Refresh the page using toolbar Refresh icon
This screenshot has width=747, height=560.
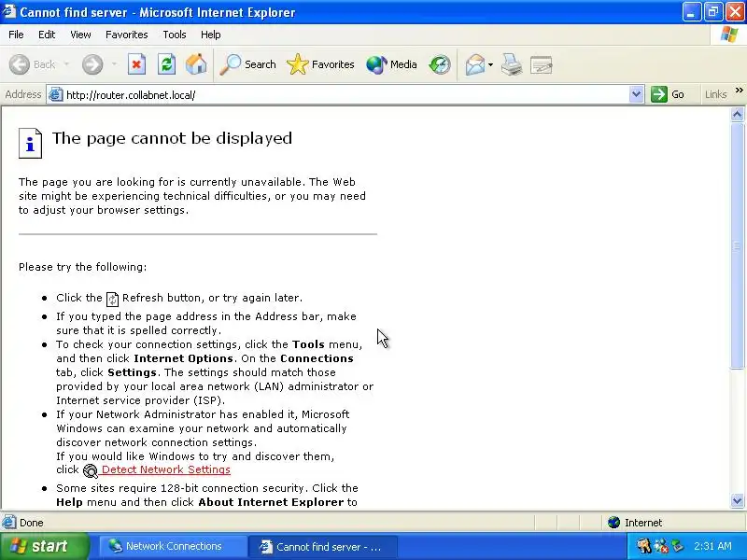(x=167, y=64)
